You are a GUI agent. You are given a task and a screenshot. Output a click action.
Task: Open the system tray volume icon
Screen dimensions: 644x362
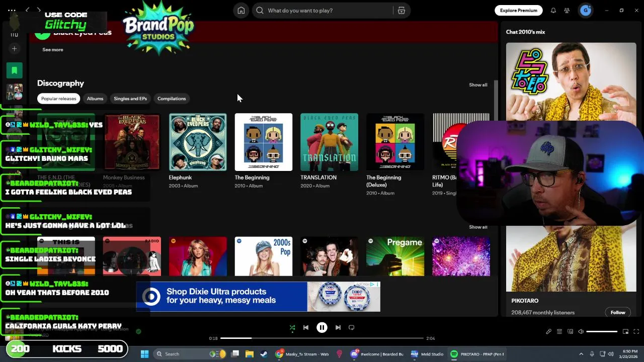tap(611, 354)
